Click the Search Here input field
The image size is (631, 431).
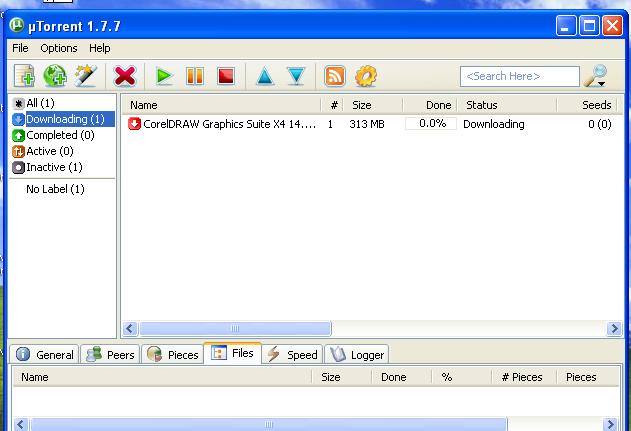pos(518,76)
